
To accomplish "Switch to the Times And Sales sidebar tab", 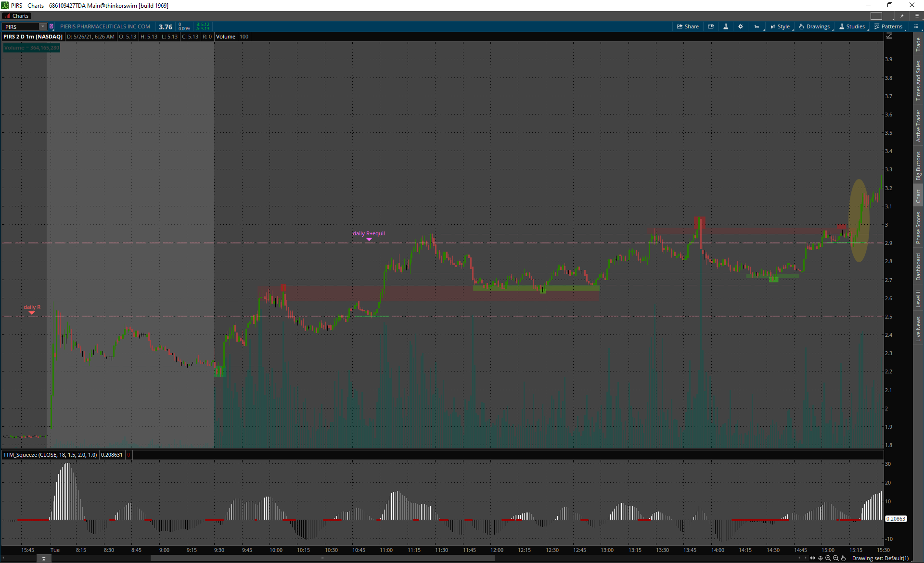I will pyautogui.click(x=918, y=80).
